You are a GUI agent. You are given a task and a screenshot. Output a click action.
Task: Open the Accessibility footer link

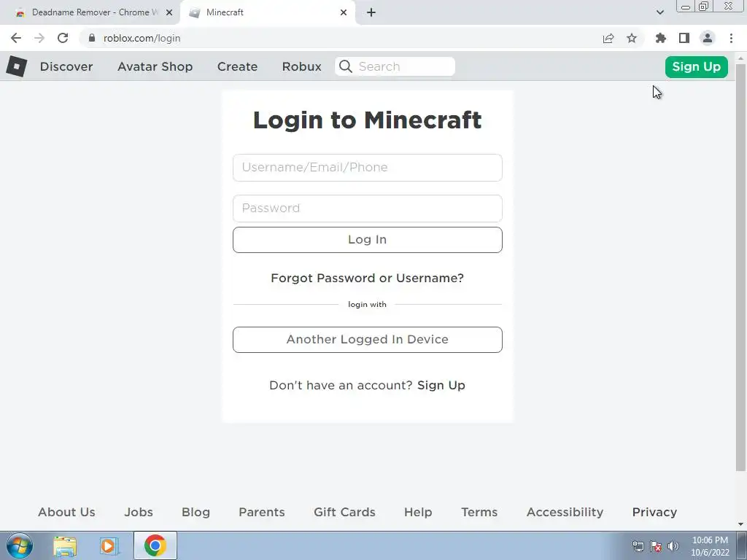pos(565,512)
